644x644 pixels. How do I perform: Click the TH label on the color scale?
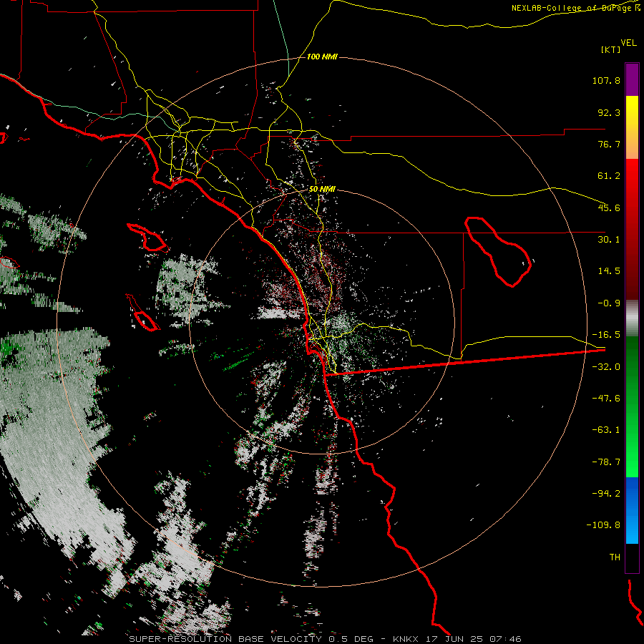click(615, 557)
